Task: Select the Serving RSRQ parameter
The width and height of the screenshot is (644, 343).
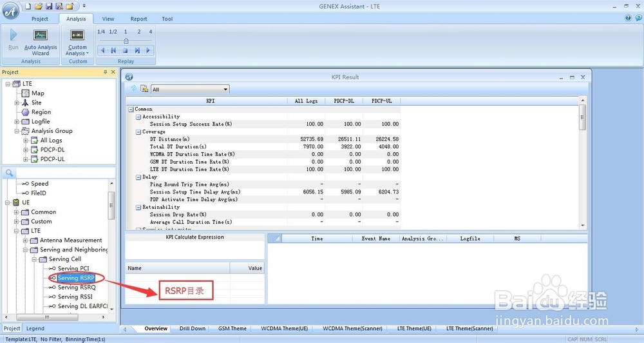Action: (x=77, y=288)
